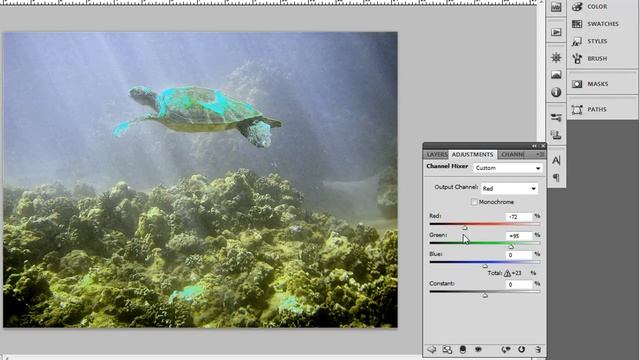Click the Green slider handle

[x=511, y=247]
